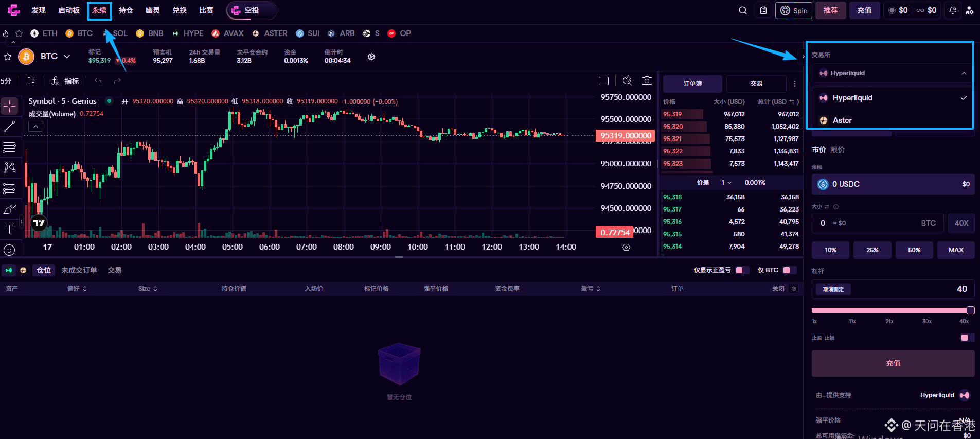Open the 空投 airdrop button
This screenshot has width=980, height=439.
coord(252,10)
